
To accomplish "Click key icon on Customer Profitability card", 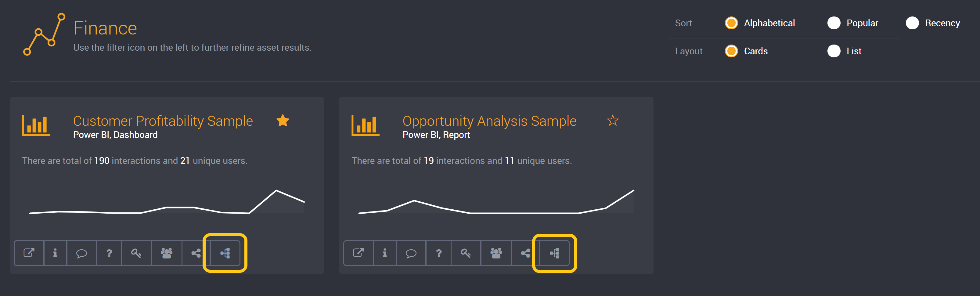I will click(x=136, y=253).
